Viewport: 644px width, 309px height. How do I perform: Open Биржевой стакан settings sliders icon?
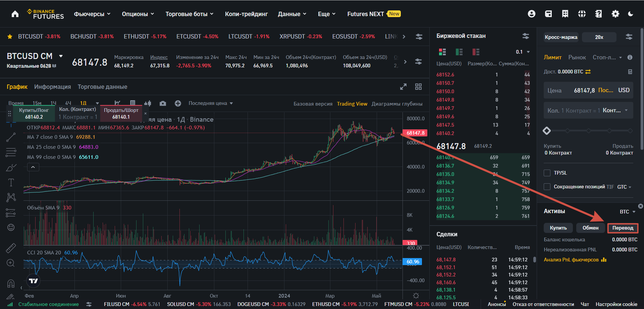526,36
